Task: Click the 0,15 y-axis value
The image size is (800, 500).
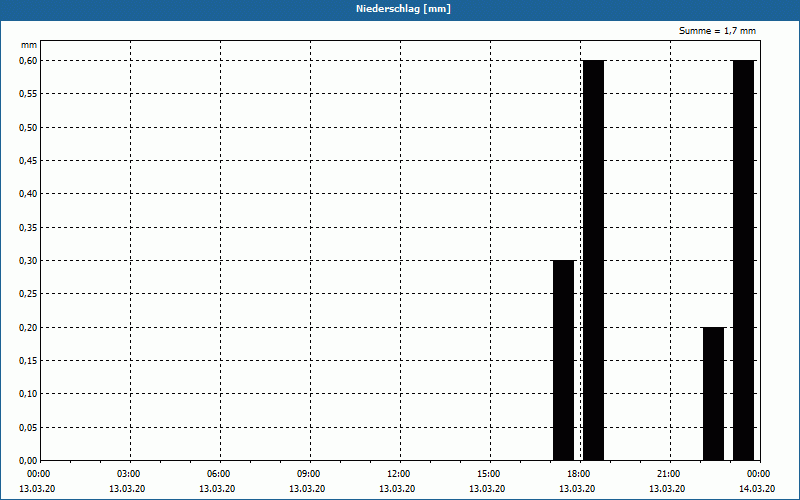Action: click(28, 361)
